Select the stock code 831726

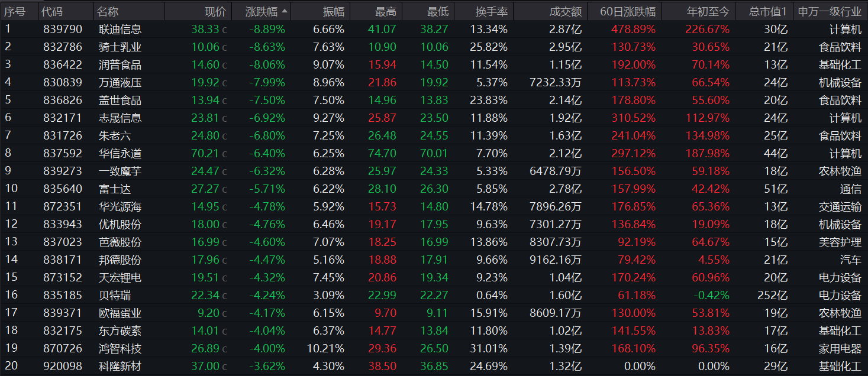[63, 135]
